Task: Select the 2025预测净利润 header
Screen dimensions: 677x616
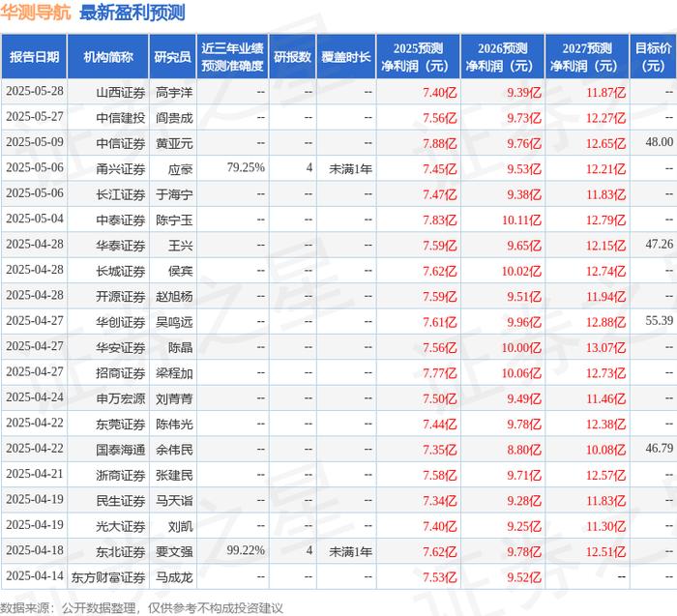Action: [418, 56]
